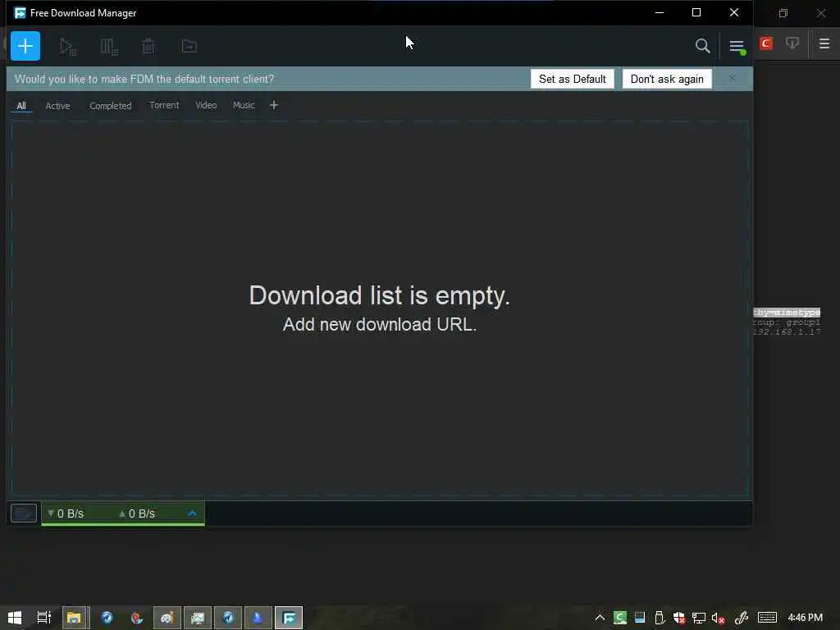This screenshot has width=840, height=630.
Task: Click the muted volume tray icon
Action: point(718,618)
